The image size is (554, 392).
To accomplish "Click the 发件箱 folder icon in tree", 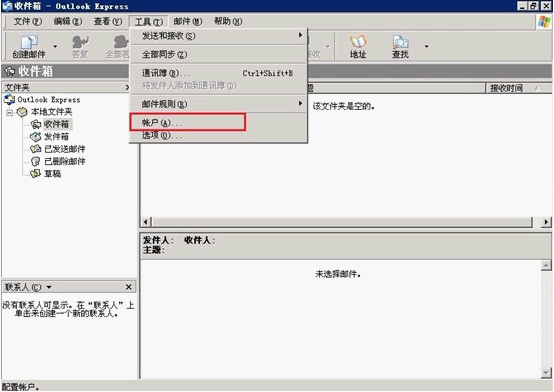I will tap(36, 136).
